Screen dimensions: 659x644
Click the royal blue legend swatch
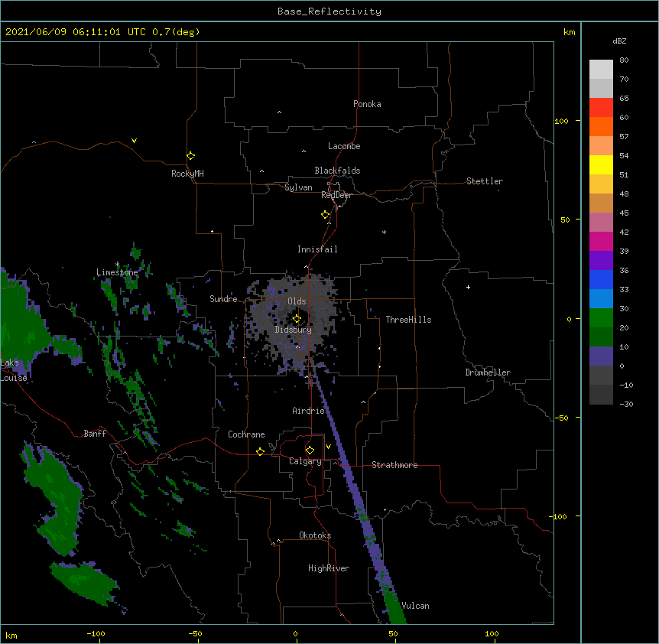(x=601, y=279)
